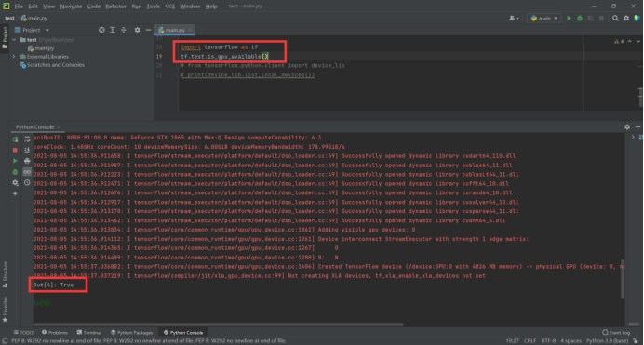Hide the Python Console panel
This screenshot has height=345, width=644.
point(637,127)
